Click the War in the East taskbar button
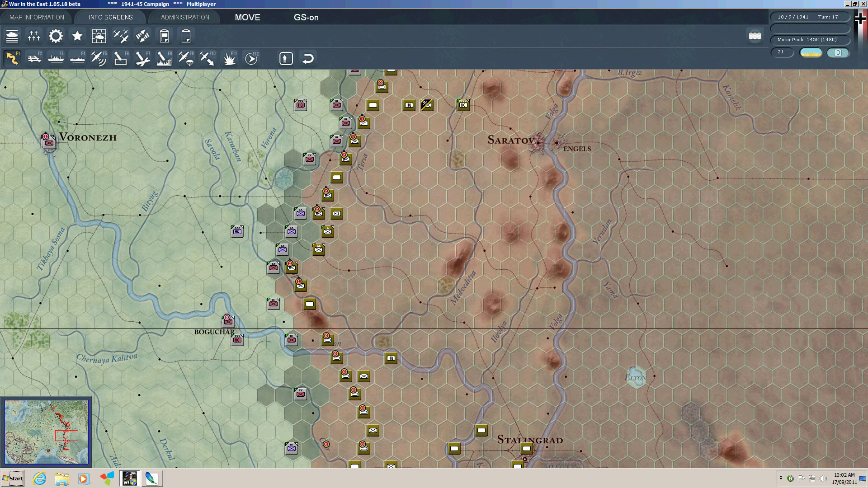868x488 pixels. coord(129,479)
